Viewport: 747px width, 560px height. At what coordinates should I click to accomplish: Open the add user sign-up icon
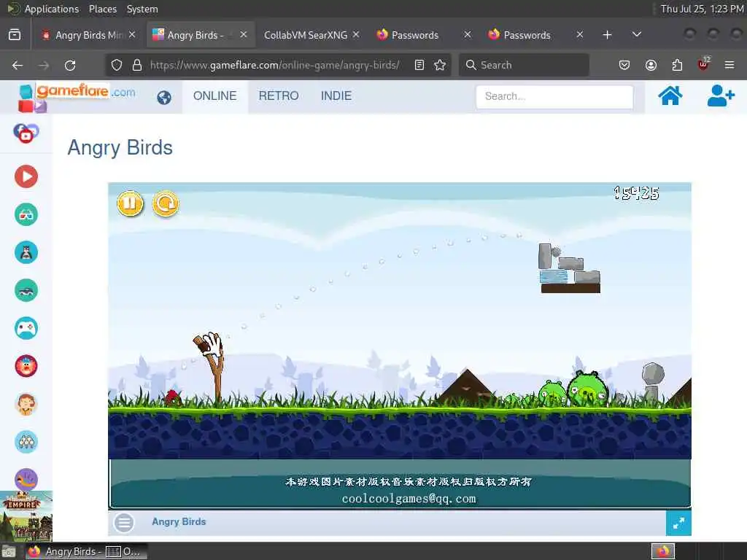pos(720,96)
